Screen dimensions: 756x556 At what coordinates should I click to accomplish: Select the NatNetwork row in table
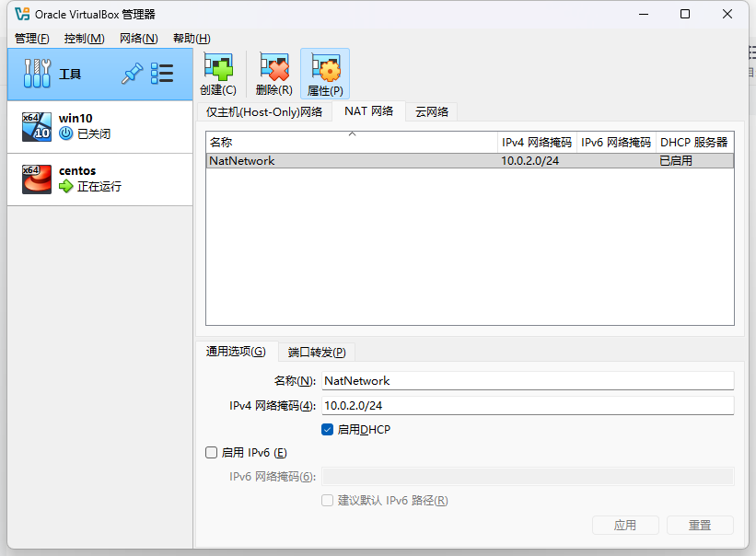point(471,161)
